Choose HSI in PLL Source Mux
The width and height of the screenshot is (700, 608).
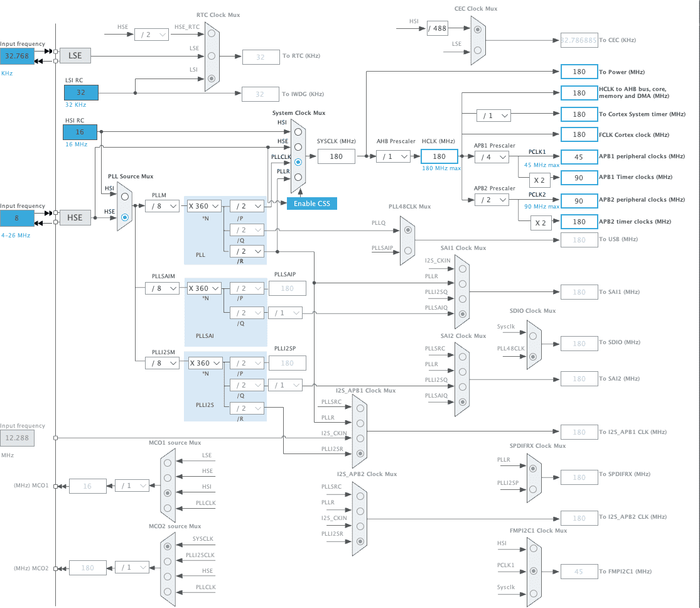(125, 197)
